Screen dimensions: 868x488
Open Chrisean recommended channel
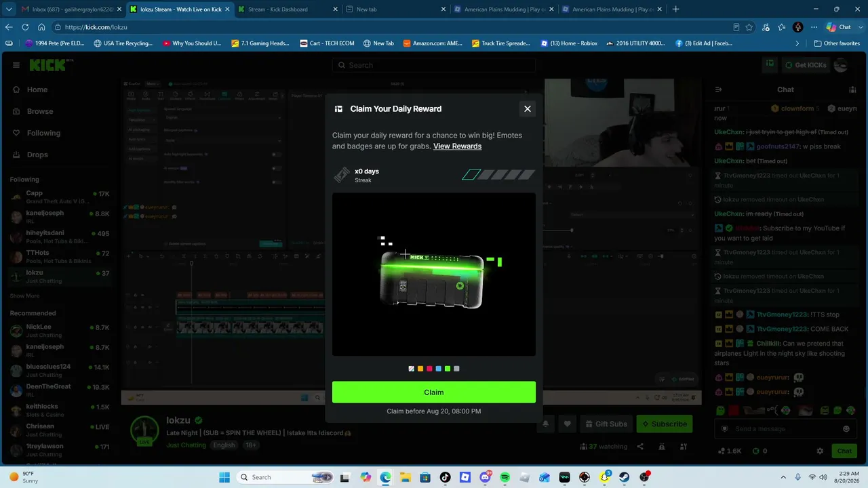coord(60,430)
